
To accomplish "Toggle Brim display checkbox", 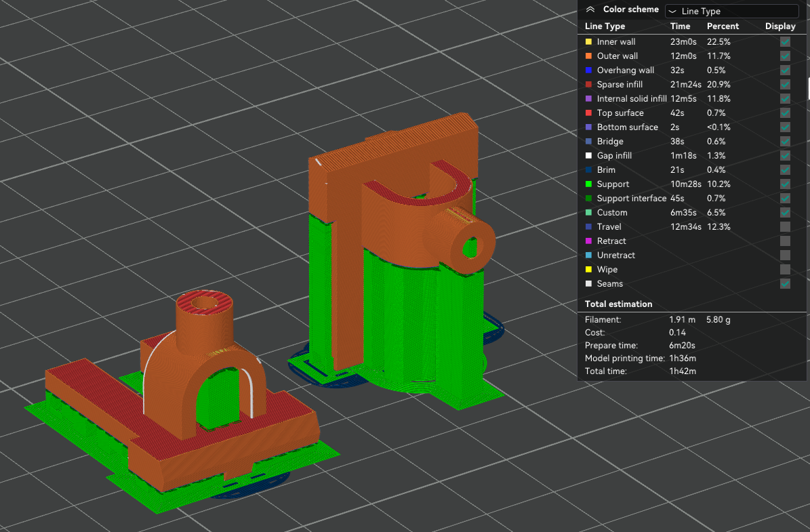I will tap(785, 169).
